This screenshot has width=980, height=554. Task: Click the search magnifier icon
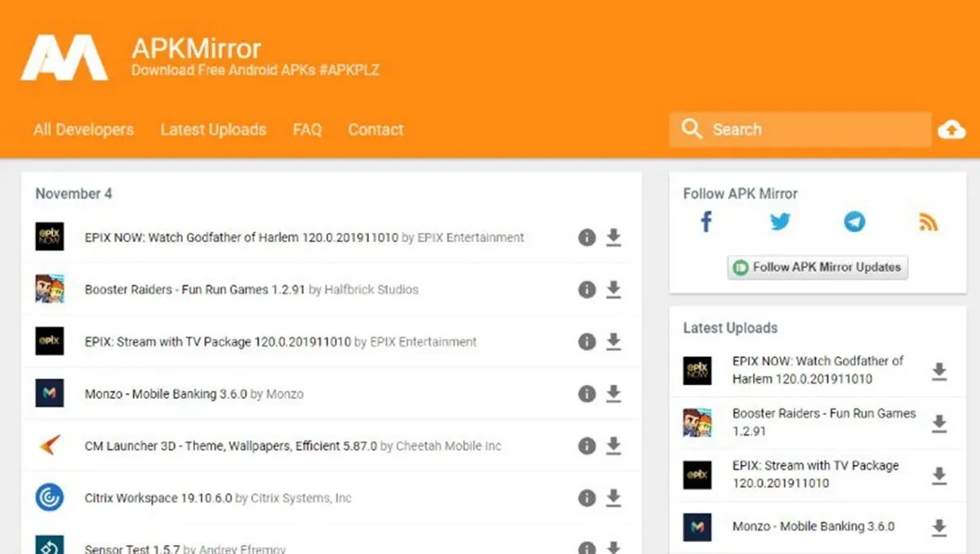[691, 129]
